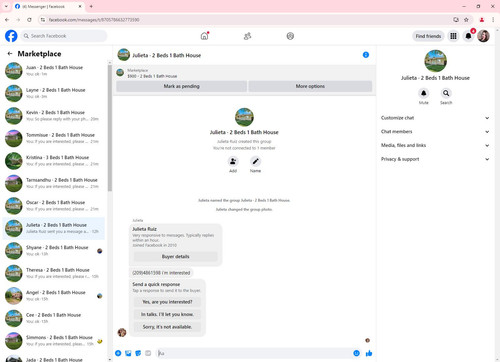This screenshot has height=362, width=500.
Task: Choose a GIF icon in composer
Action: [x=148, y=353]
